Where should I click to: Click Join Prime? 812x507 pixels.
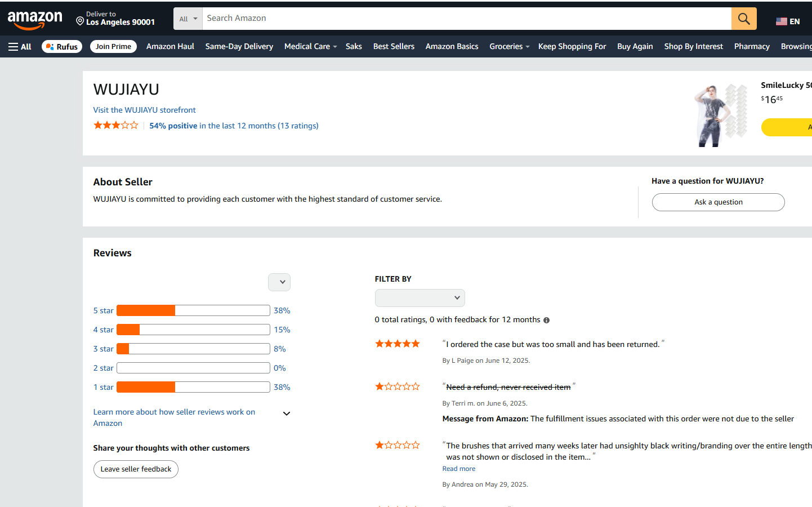[113, 47]
